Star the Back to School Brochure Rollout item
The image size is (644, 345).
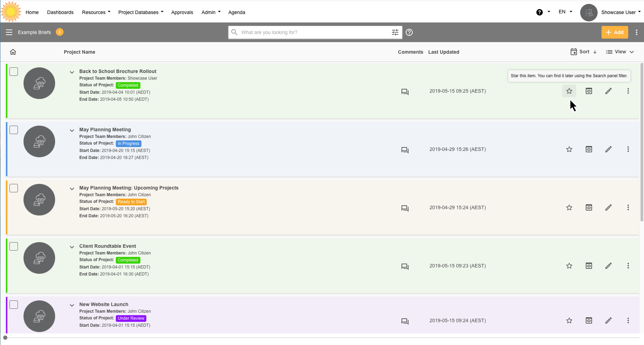tap(569, 91)
